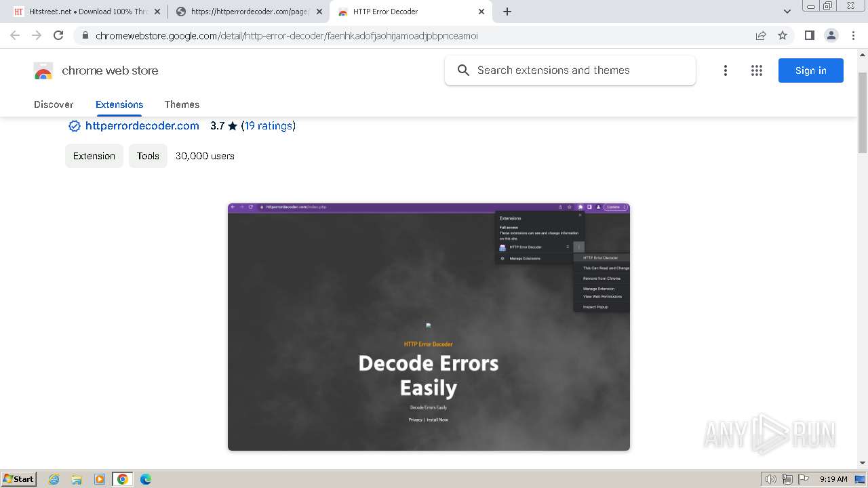The image size is (868, 488).
Task: Close the Hitstreet.net tab
Action: 157,12
